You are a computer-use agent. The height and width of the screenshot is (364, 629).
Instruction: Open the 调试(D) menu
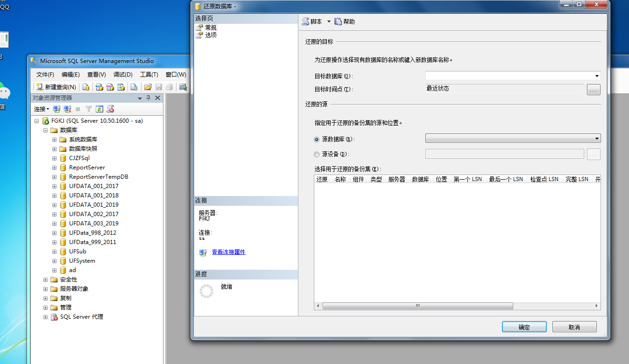coord(123,75)
